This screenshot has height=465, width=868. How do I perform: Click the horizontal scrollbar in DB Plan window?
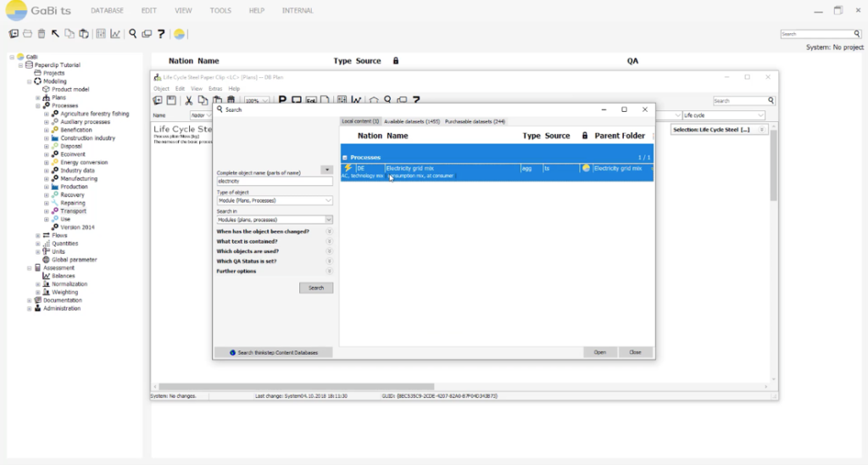[297, 387]
